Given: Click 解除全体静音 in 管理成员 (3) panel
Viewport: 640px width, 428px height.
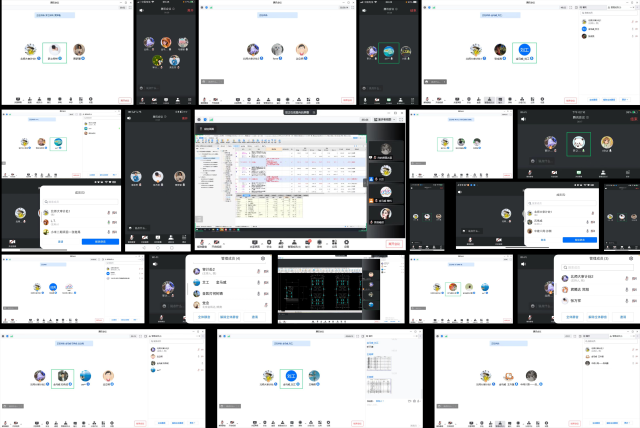Looking at the screenshot, I should [597, 317].
